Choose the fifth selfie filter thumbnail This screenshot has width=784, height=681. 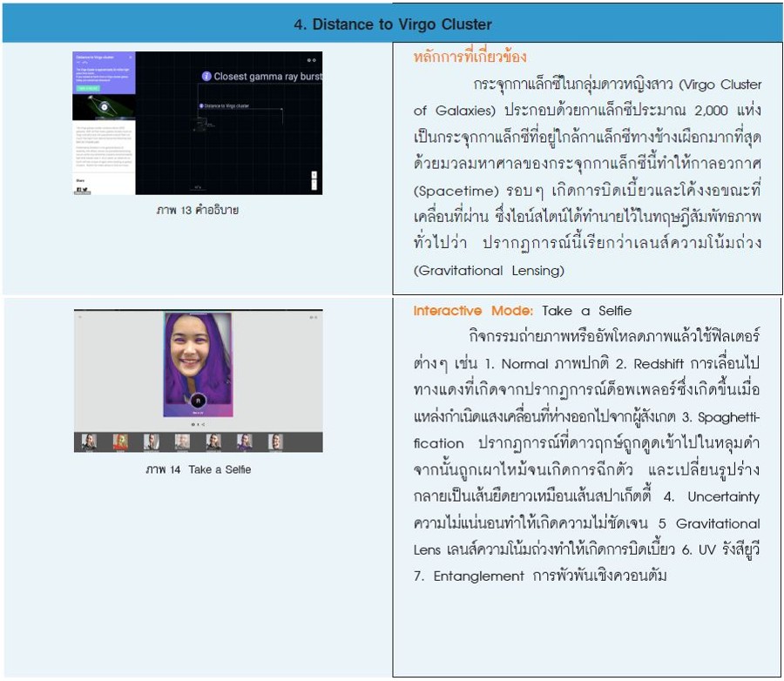tap(213, 442)
